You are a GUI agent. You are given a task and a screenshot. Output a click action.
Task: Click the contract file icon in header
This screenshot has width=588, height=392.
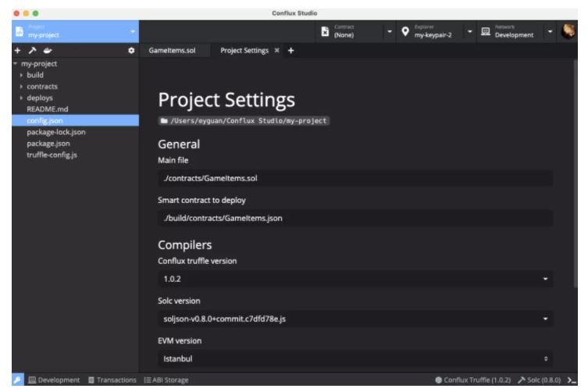click(325, 31)
